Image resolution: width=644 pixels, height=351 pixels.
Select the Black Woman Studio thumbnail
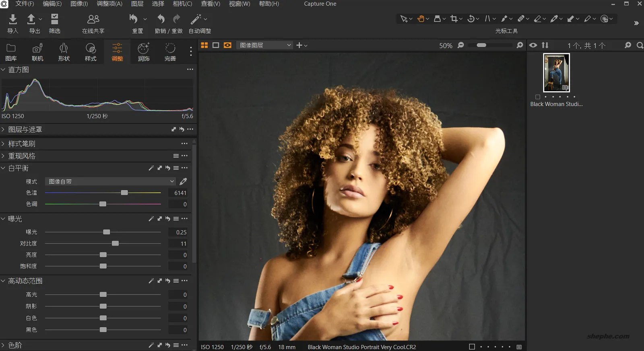tap(556, 73)
